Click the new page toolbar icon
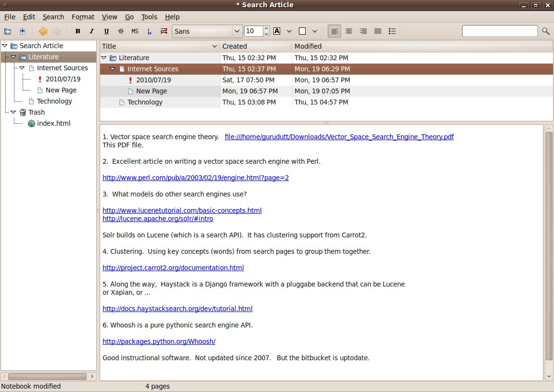 tap(22, 31)
